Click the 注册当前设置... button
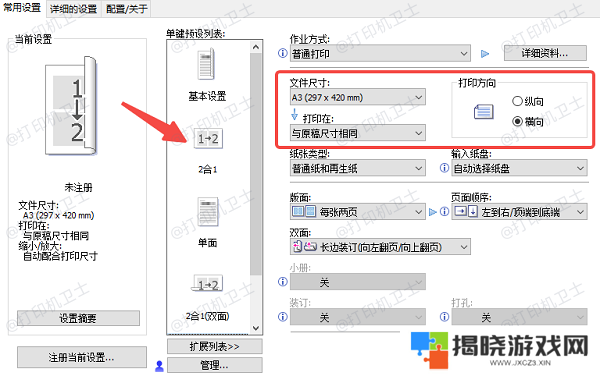This screenshot has width=600, height=376. pyautogui.click(x=82, y=357)
